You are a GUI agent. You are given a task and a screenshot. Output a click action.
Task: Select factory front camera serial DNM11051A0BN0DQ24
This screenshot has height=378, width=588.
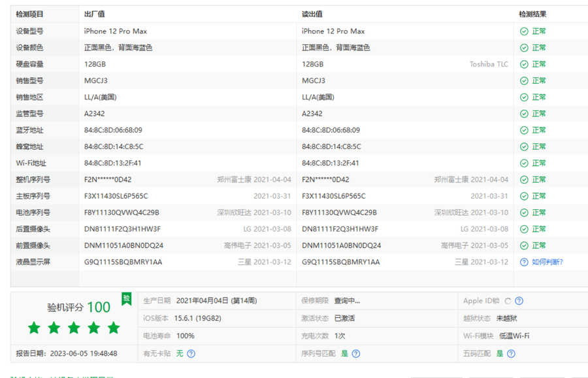123,246
